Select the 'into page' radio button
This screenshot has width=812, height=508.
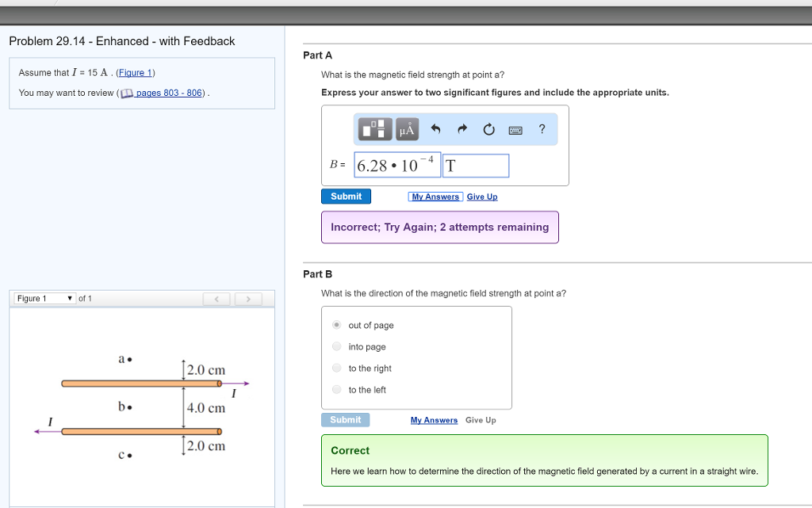coord(336,346)
